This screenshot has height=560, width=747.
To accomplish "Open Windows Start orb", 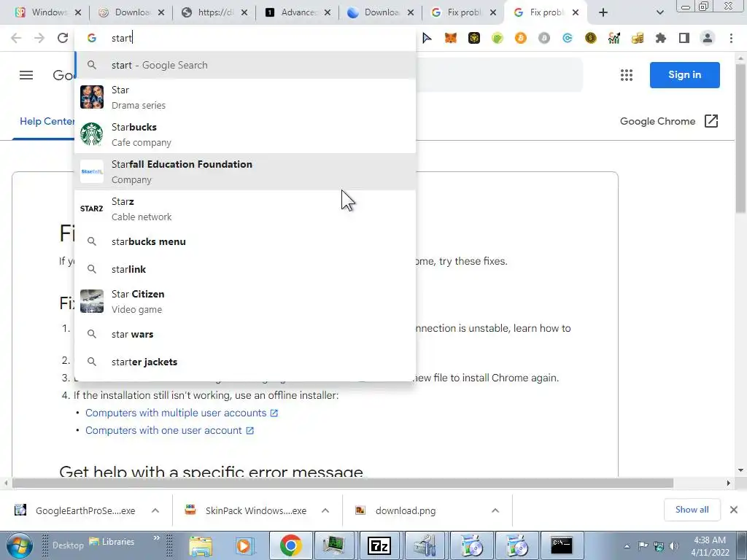I will point(20,546).
